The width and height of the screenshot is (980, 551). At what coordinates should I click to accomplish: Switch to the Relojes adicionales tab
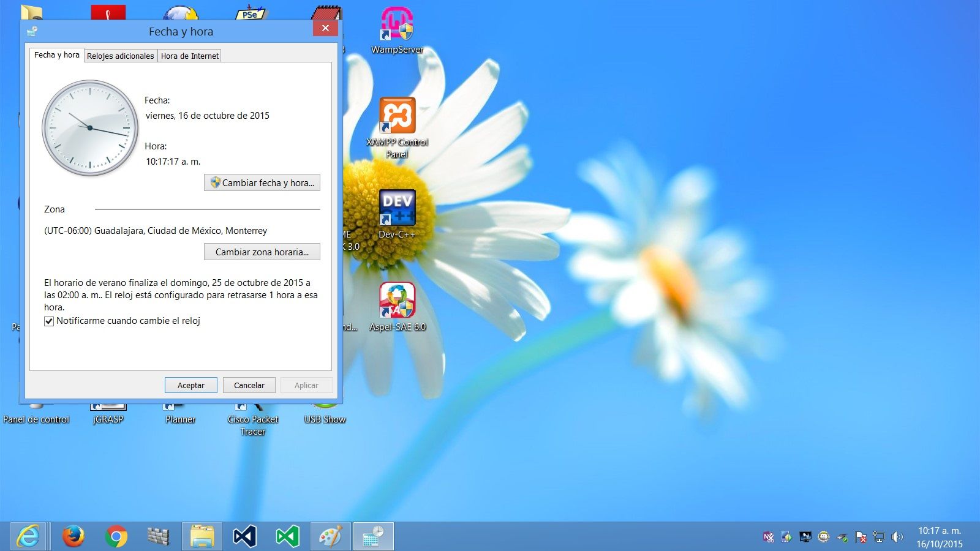click(120, 56)
